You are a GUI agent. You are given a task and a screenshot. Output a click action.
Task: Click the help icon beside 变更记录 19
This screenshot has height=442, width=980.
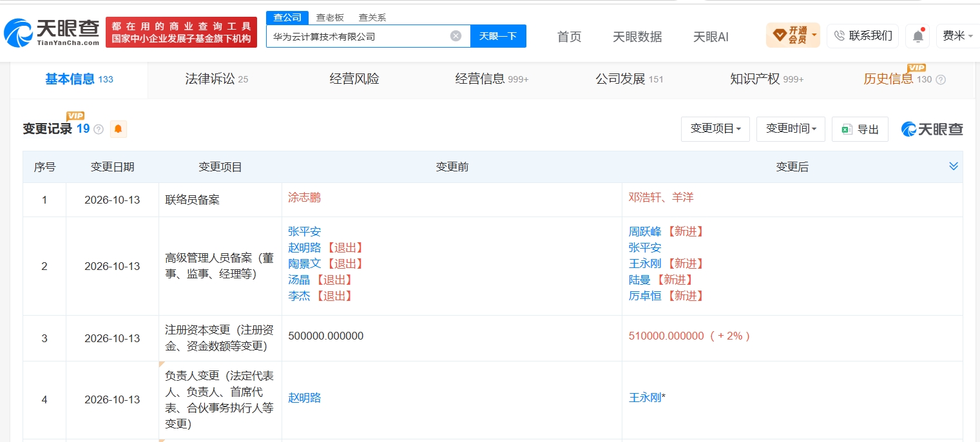click(x=99, y=129)
